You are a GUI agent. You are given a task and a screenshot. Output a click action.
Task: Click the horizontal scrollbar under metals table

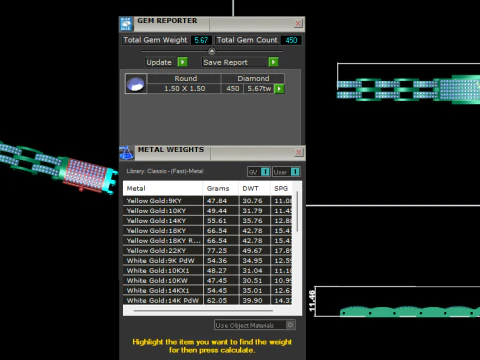(x=203, y=310)
